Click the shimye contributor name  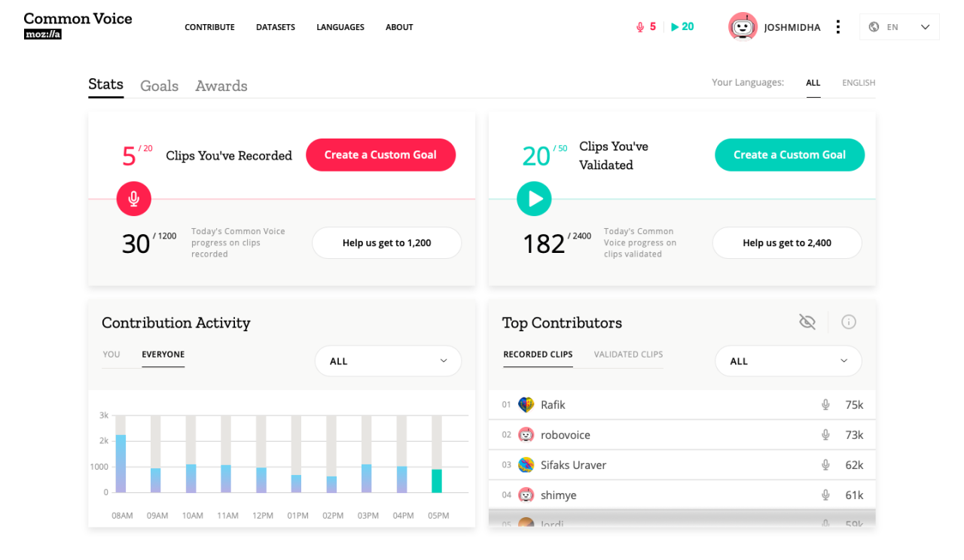559,495
